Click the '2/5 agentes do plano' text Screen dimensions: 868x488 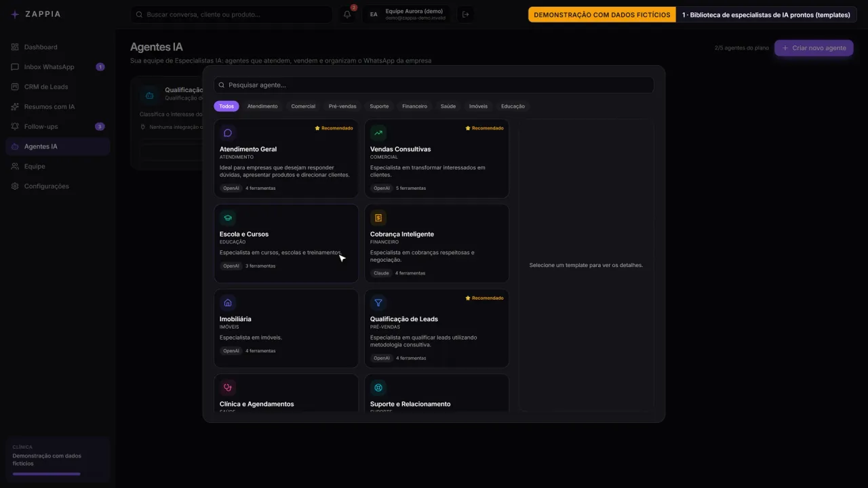pos(742,48)
